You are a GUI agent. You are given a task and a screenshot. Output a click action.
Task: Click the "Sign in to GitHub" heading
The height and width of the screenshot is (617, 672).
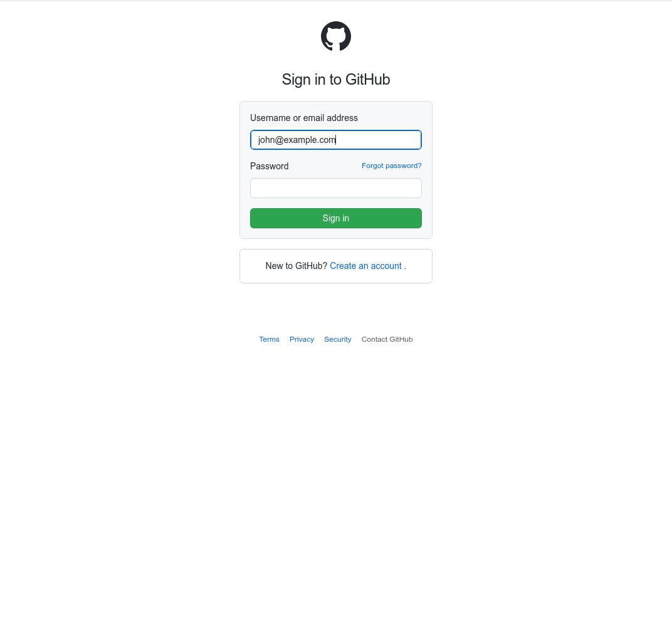[335, 80]
